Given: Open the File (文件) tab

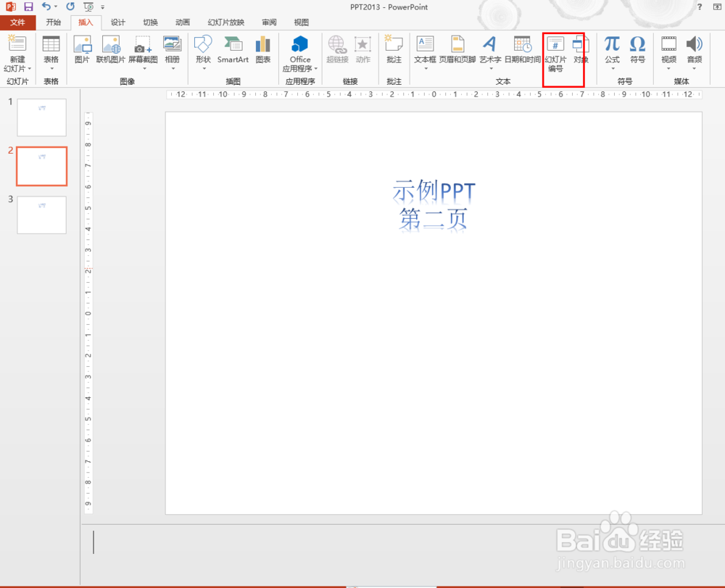Looking at the screenshot, I should click(x=17, y=22).
